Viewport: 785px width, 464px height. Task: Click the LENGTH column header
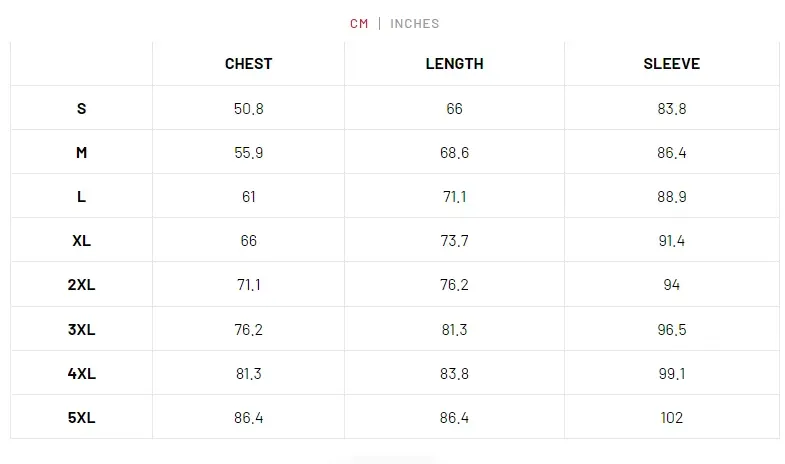454,64
